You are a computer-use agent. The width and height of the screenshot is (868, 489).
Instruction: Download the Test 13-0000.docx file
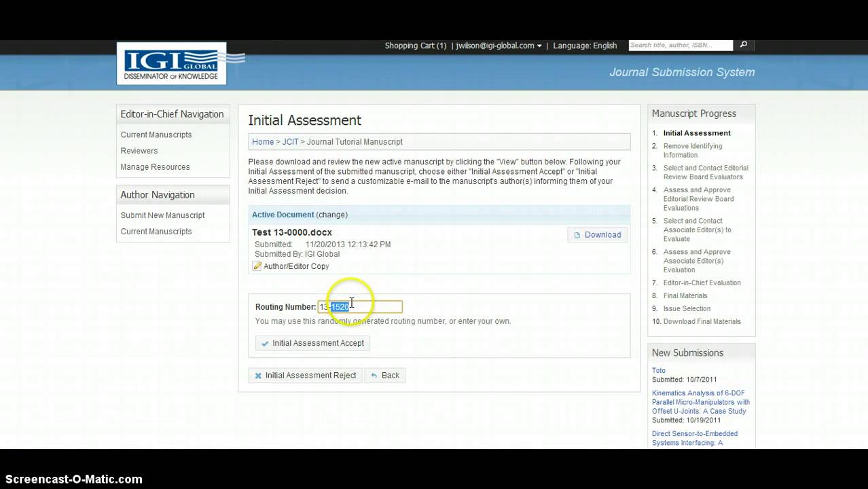click(x=598, y=235)
